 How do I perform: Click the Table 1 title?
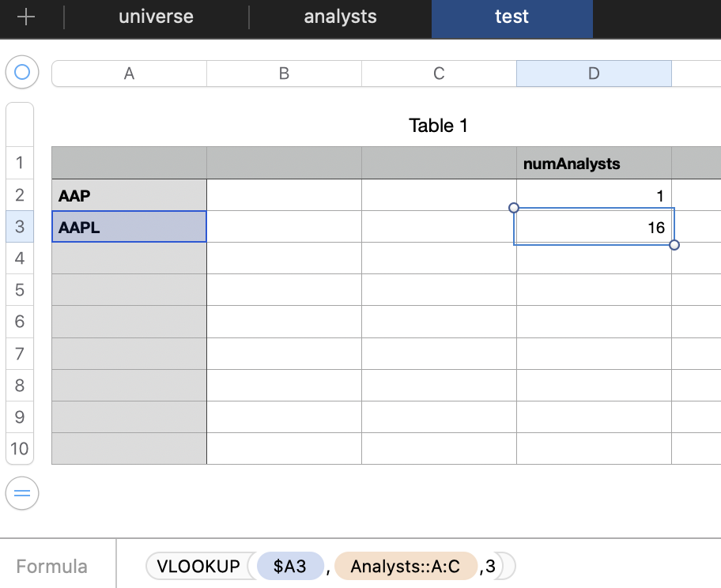pos(438,126)
